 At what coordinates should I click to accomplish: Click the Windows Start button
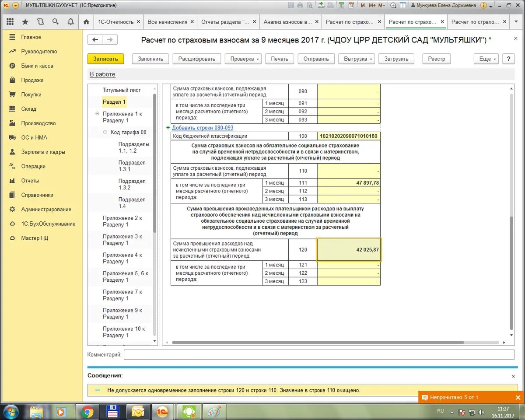(x=10, y=412)
